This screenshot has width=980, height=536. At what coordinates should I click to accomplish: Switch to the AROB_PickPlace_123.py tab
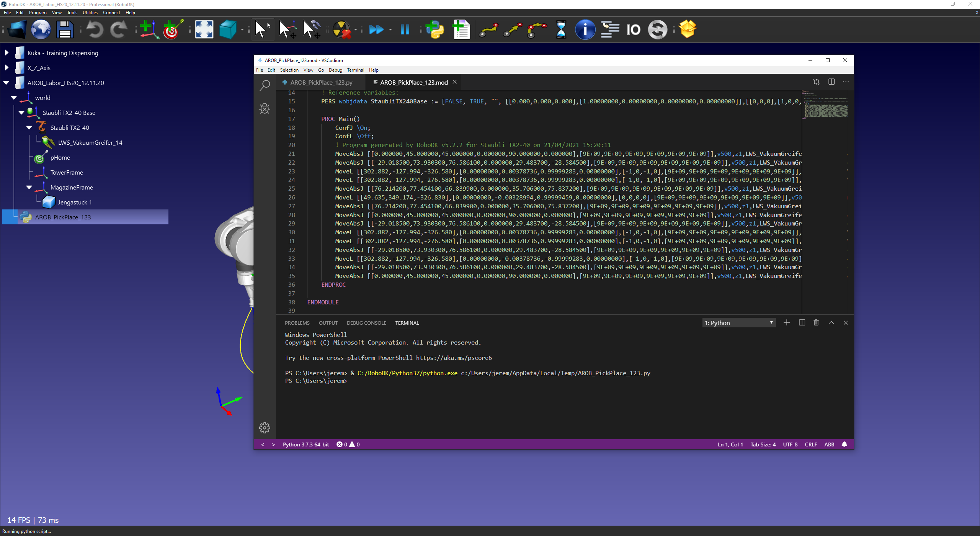click(x=321, y=82)
